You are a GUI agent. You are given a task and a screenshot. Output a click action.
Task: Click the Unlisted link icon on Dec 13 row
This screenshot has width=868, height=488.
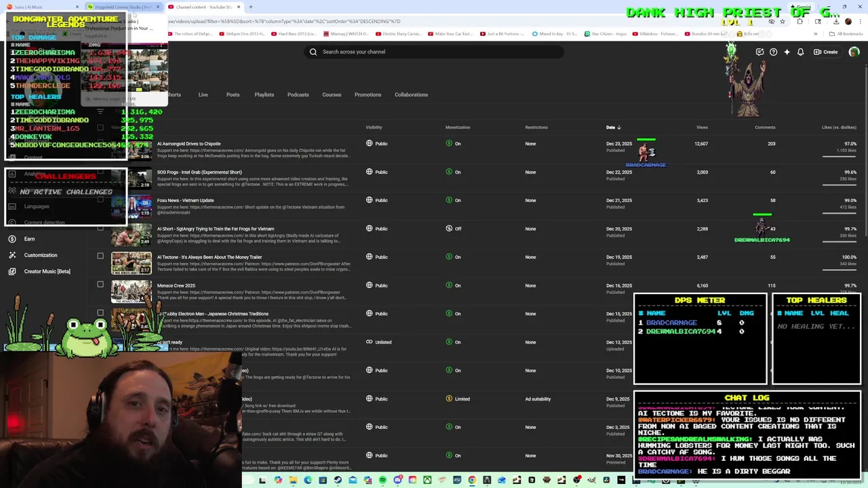369,342
